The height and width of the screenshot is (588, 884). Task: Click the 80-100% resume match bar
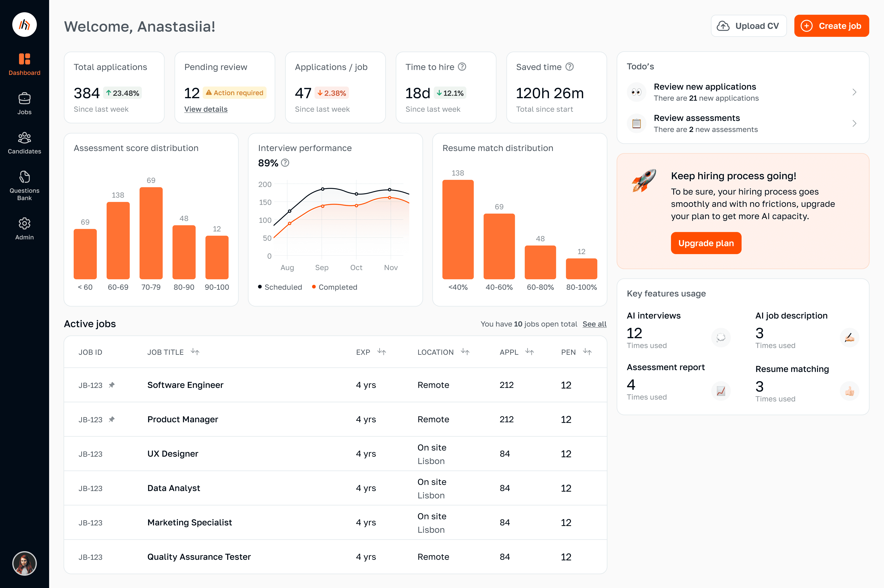point(581,269)
